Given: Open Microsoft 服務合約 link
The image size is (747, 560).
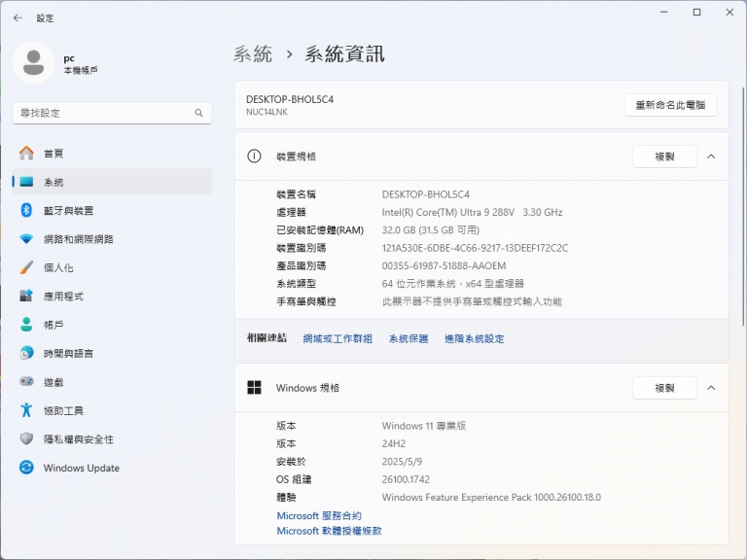Looking at the screenshot, I should pos(319,515).
